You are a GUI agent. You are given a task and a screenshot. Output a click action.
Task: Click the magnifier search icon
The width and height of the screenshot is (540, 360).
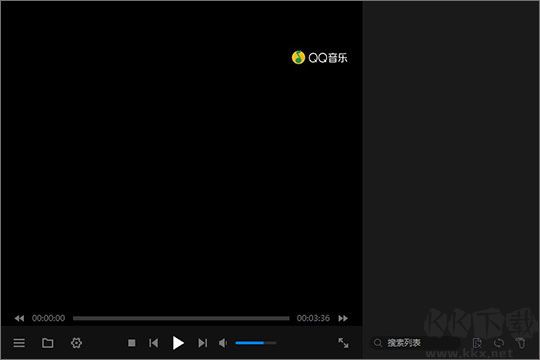[x=378, y=343]
